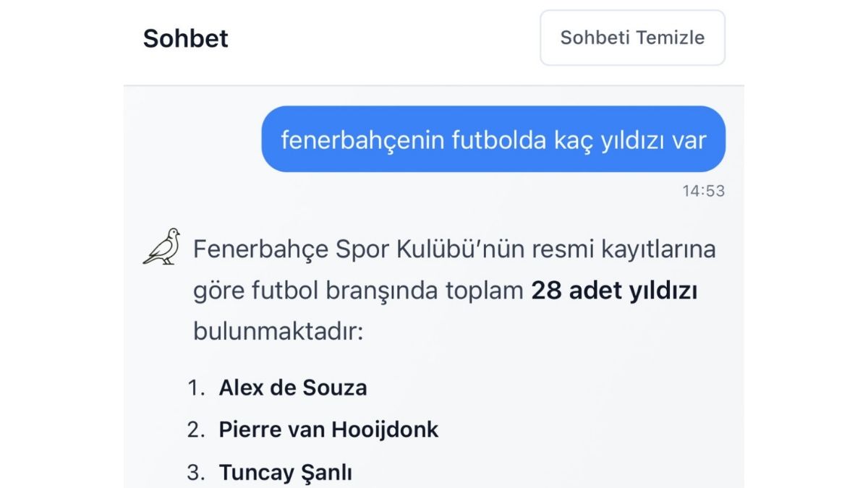Click "fenerbahçenin" in the user message
868x488 pixels.
point(362,140)
